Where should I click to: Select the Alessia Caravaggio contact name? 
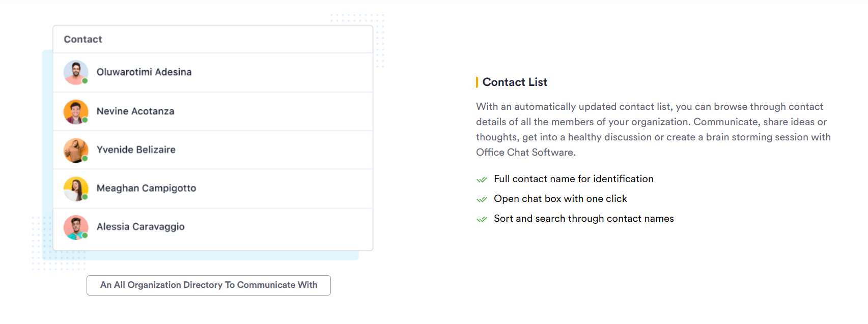[x=141, y=227]
